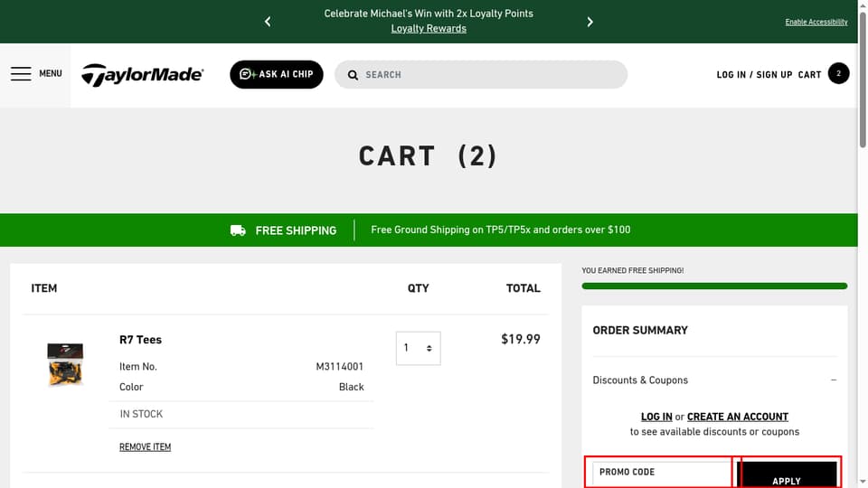Open R7 Tees product title
Screen dimensions: 868x488
(141, 340)
